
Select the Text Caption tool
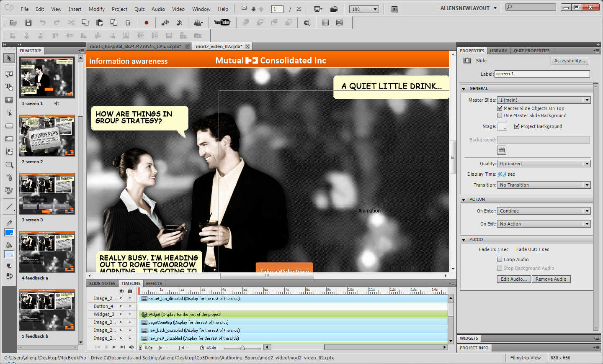(x=9, y=74)
